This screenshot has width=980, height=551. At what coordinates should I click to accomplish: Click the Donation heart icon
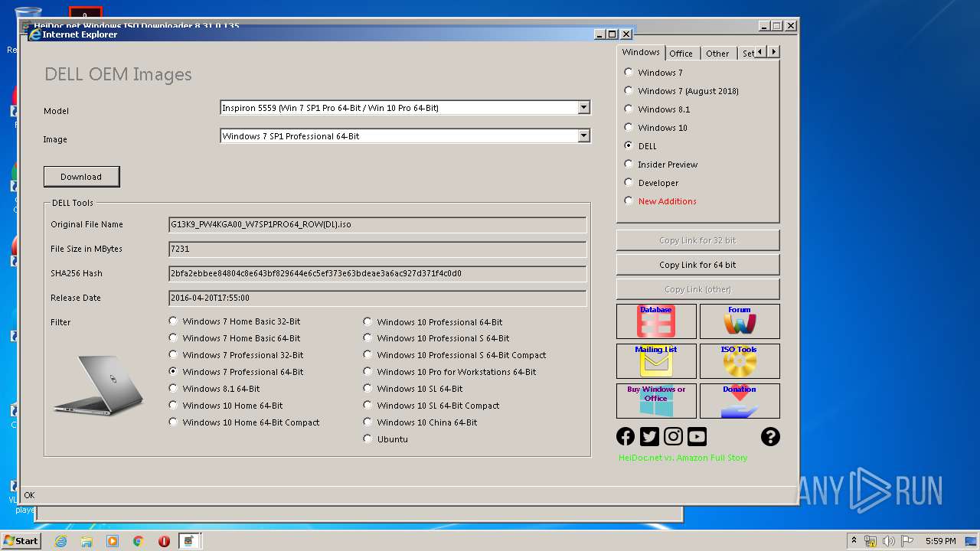pos(740,401)
